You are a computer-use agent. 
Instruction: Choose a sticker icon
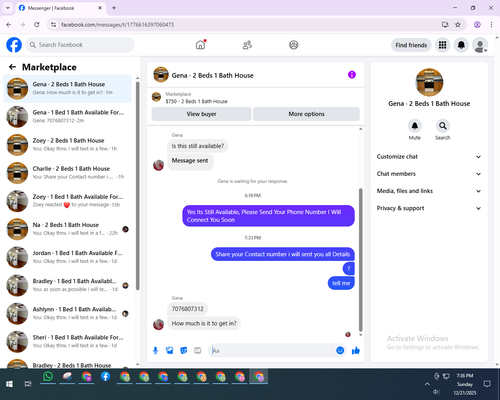point(184,350)
